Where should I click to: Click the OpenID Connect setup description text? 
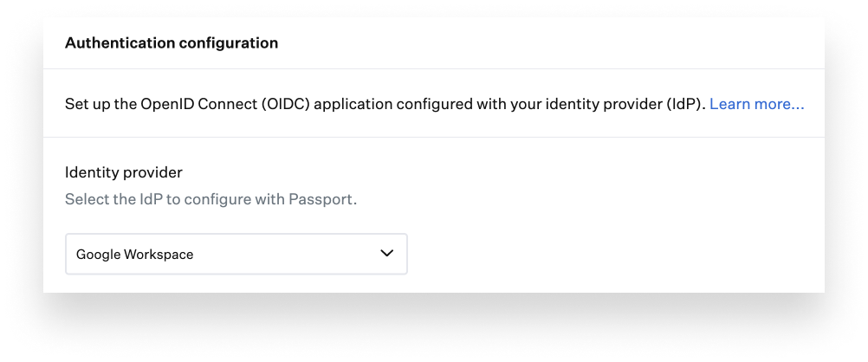[385, 104]
